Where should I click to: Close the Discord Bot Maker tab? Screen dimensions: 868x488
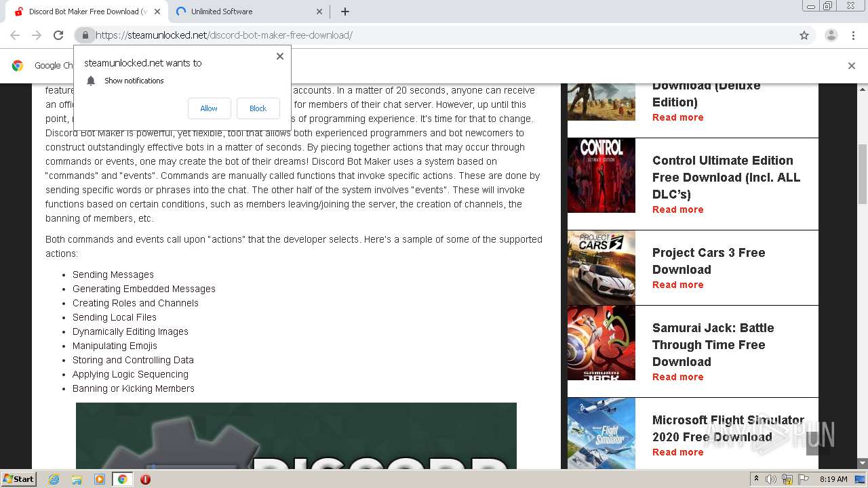157,12
